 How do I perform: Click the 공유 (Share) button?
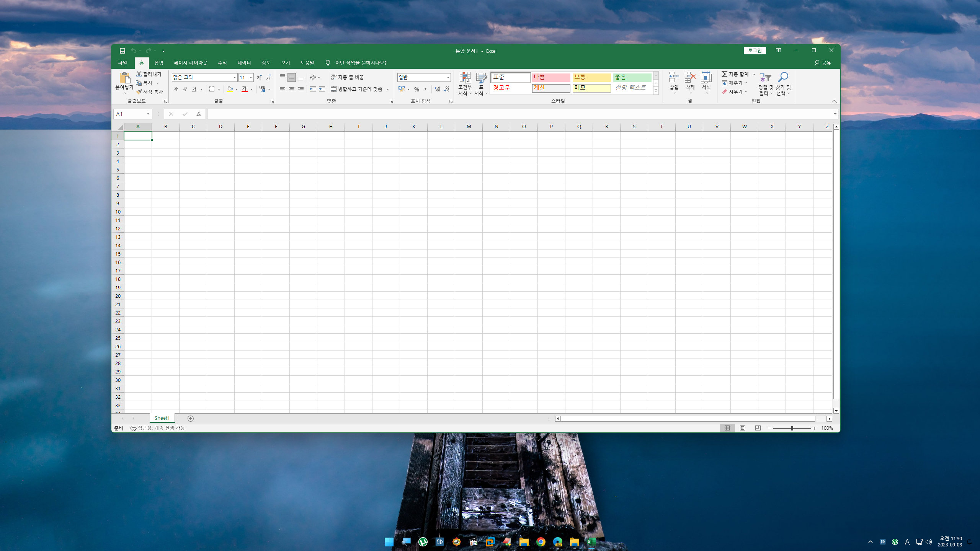click(x=823, y=63)
